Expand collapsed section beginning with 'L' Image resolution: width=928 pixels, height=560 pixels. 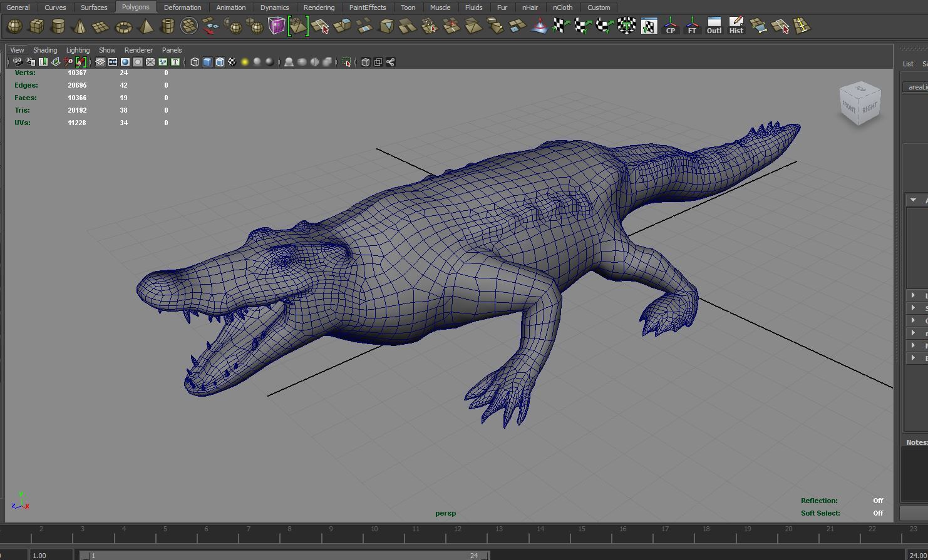pyautogui.click(x=914, y=295)
